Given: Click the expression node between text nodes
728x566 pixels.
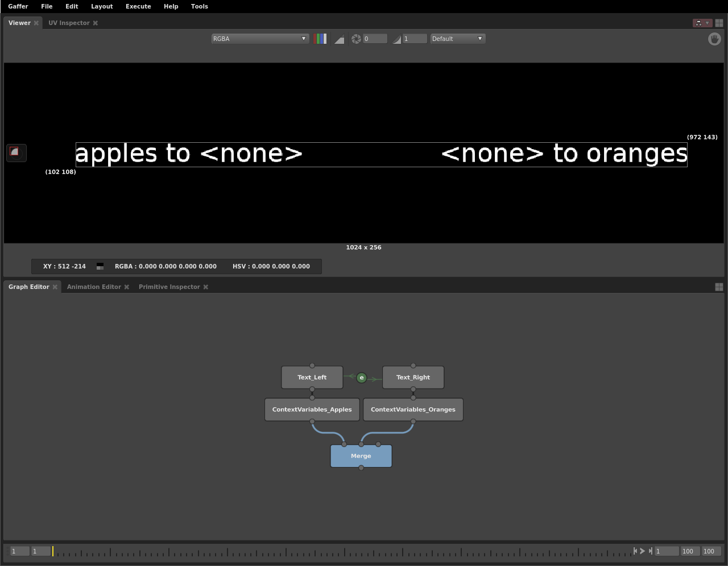Looking at the screenshot, I should [361, 378].
